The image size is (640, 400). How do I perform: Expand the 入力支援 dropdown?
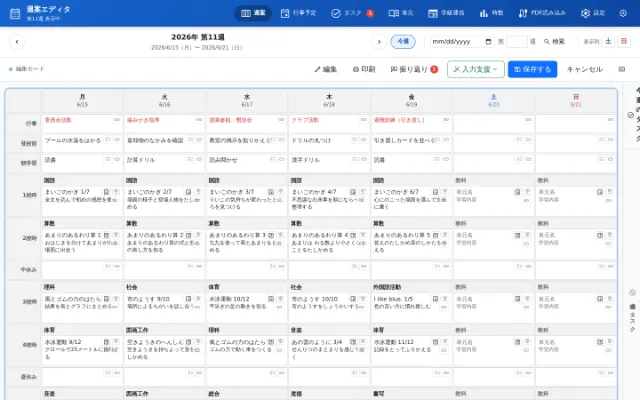[476, 69]
